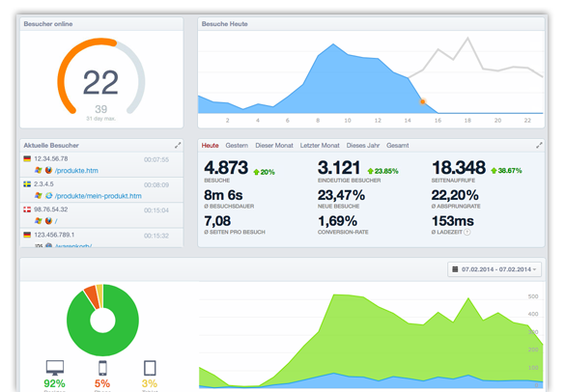Click the tablet icon above 3%
This screenshot has height=392, width=565.
(150, 368)
